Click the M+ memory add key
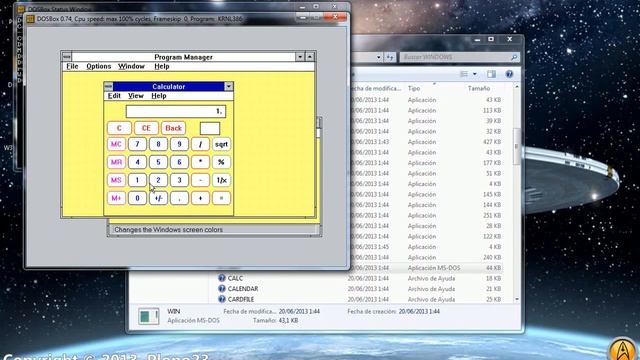 (x=116, y=198)
